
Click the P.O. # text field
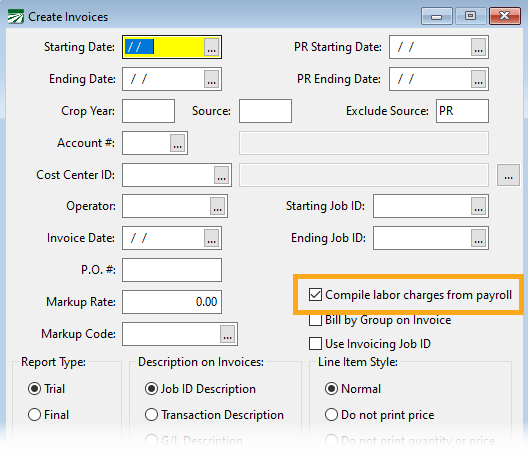click(x=172, y=270)
